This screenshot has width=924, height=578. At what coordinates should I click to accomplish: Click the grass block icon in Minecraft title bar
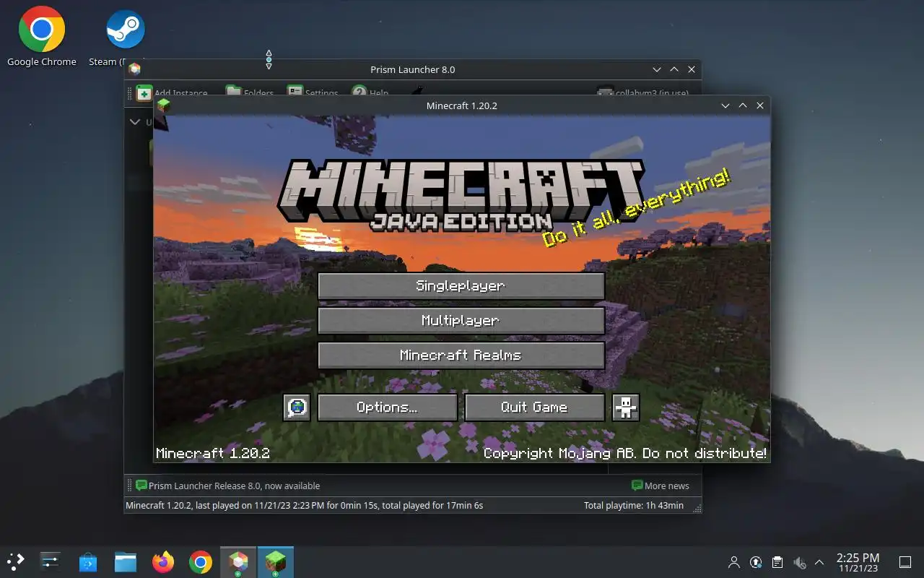click(164, 105)
